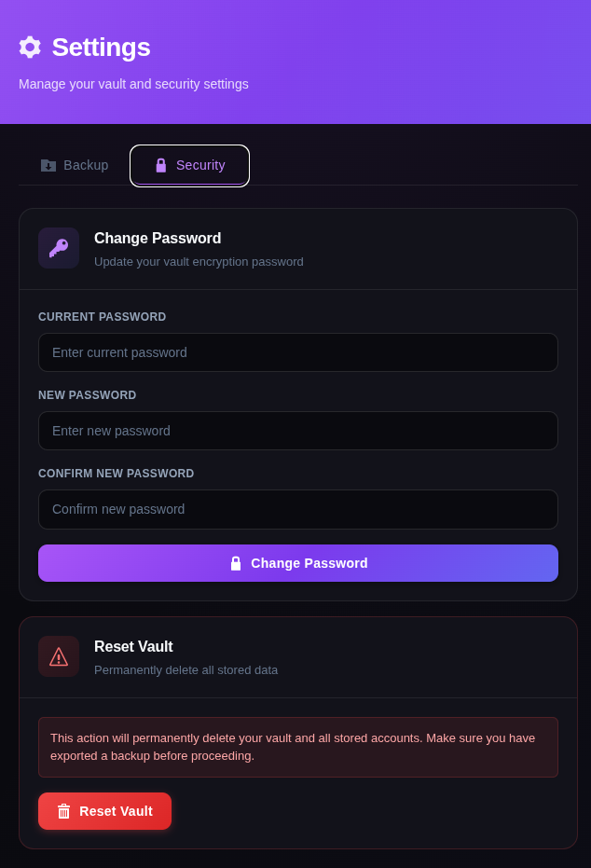The image size is (591, 868).
Task: Click the Reset Vault section header
Action: coord(133,646)
